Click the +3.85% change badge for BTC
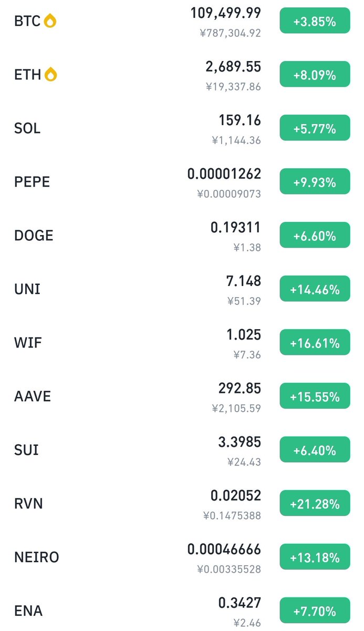 click(x=315, y=22)
